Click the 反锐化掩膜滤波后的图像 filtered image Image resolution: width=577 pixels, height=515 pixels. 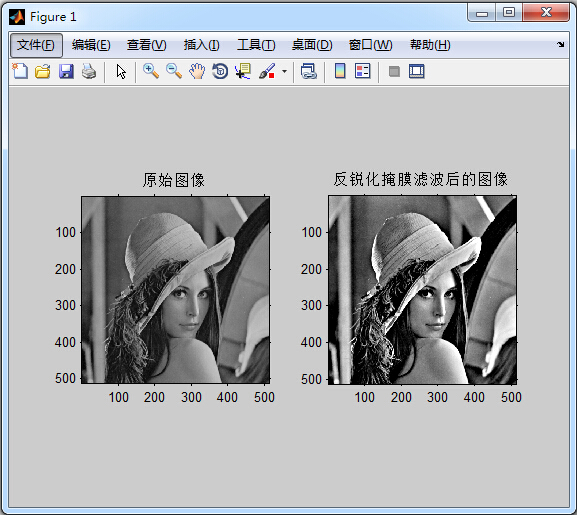coord(422,290)
